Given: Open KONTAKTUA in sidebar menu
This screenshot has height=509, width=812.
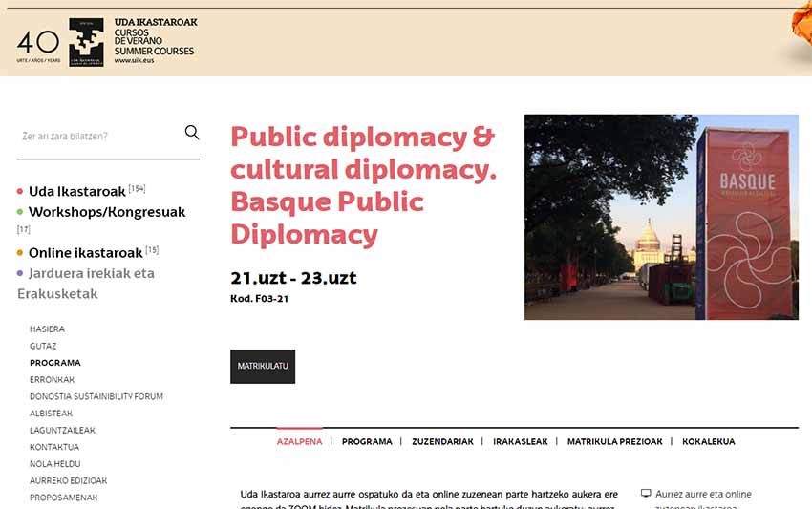Looking at the screenshot, I should coord(54,447).
